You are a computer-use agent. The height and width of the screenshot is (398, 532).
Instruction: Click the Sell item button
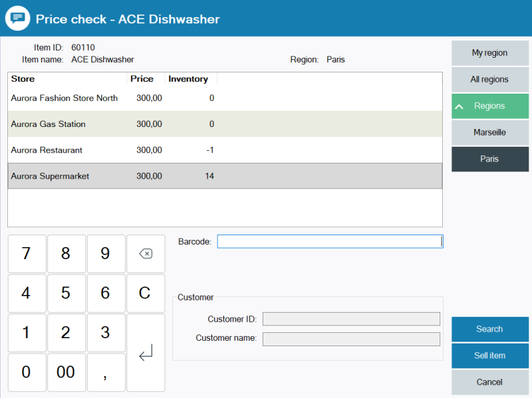[x=490, y=356]
